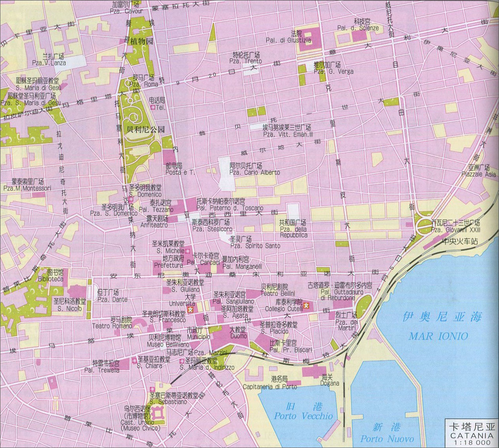Click the school icon beside Università
The image size is (499, 448).
[x=191, y=310]
